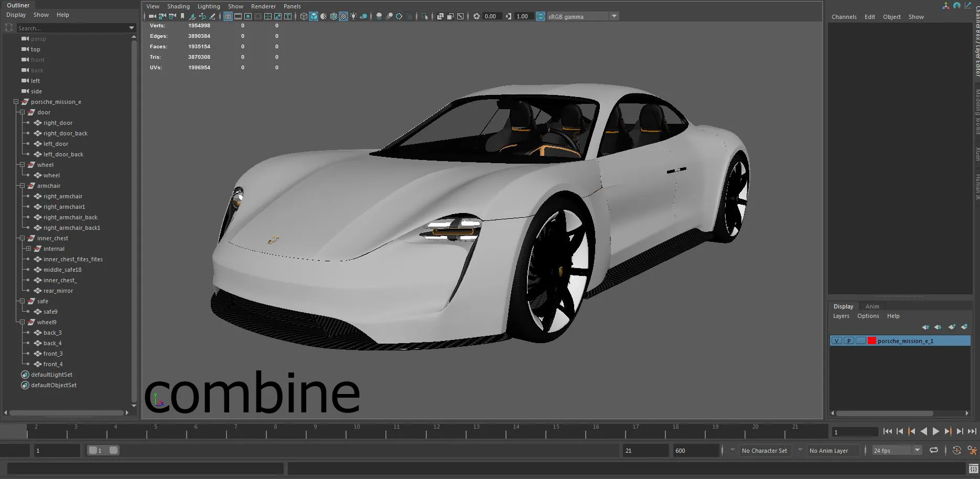
Task: Open animation preferences running man icon
Action: coord(972,450)
